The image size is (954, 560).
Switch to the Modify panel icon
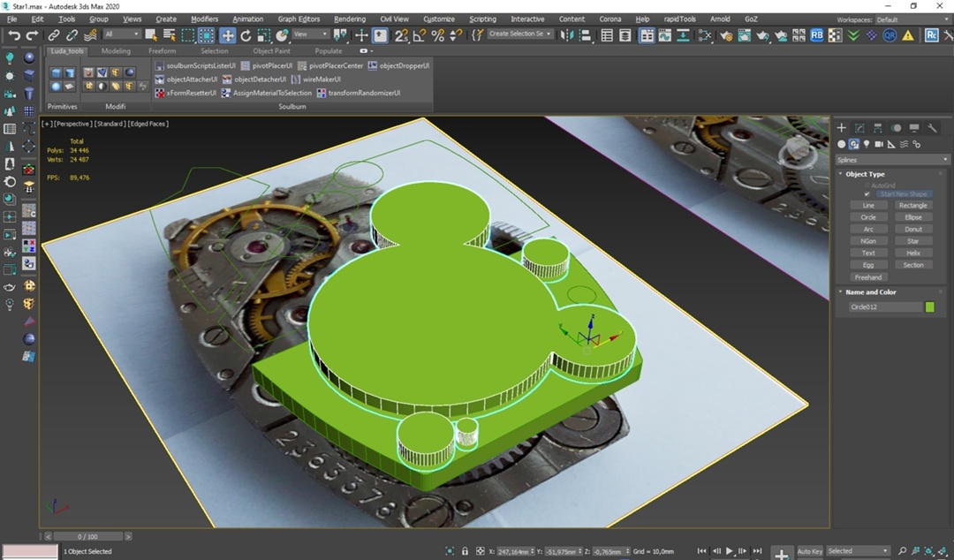tap(859, 127)
